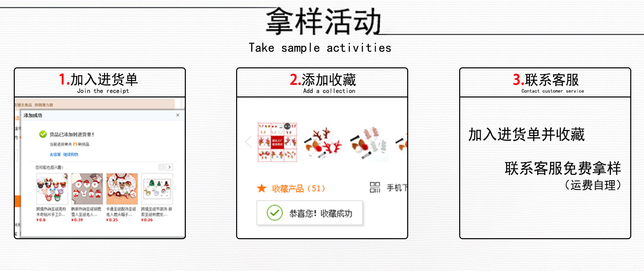Click the QR code icon beside 手机
Image resolution: width=644 pixels, height=271 pixels.
tap(375, 187)
